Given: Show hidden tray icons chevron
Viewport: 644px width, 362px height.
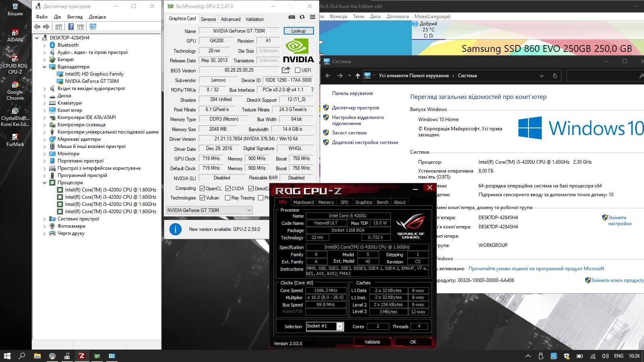Looking at the screenshot, I should pos(528,356).
